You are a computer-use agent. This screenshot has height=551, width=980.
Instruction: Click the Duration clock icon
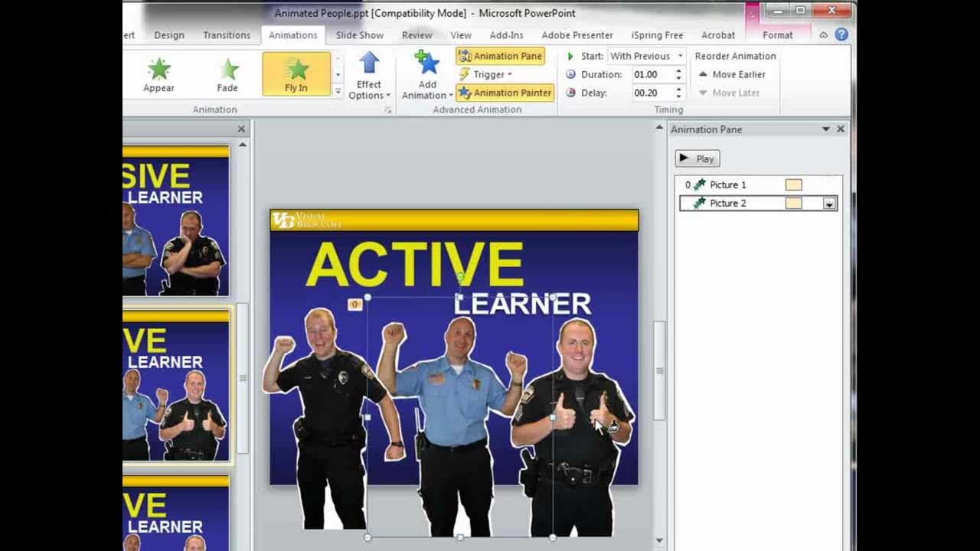570,74
